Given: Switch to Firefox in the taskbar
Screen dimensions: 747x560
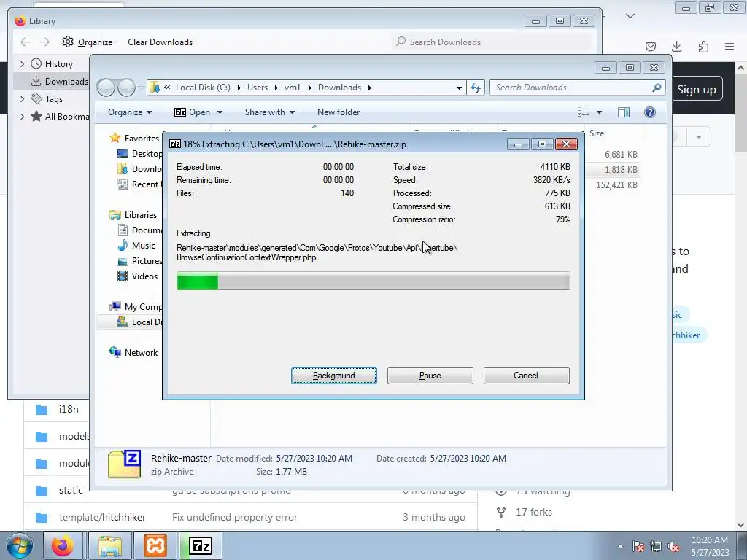Looking at the screenshot, I should [x=63, y=545].
